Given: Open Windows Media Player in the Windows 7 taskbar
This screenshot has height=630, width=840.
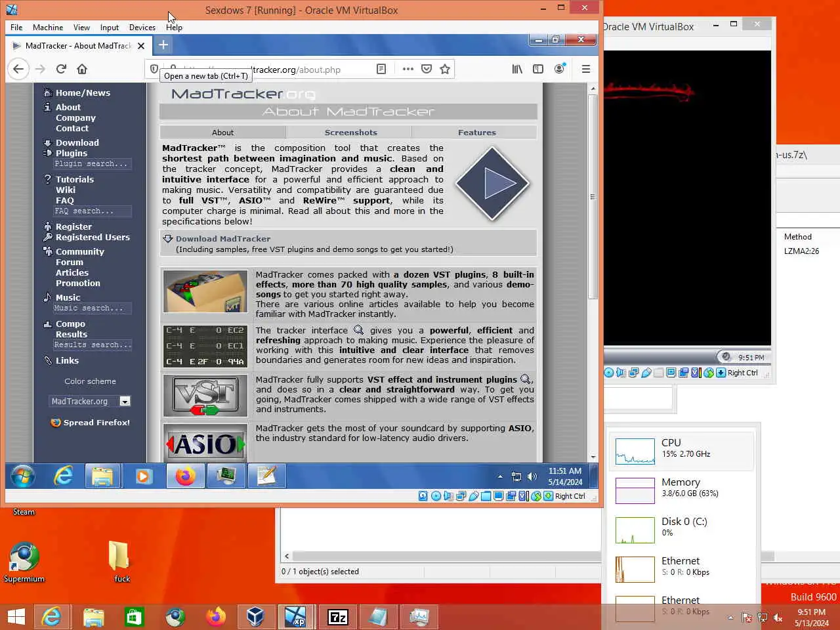Looking at the screenshot, I should pyautogui.click(x=143, y=476).
